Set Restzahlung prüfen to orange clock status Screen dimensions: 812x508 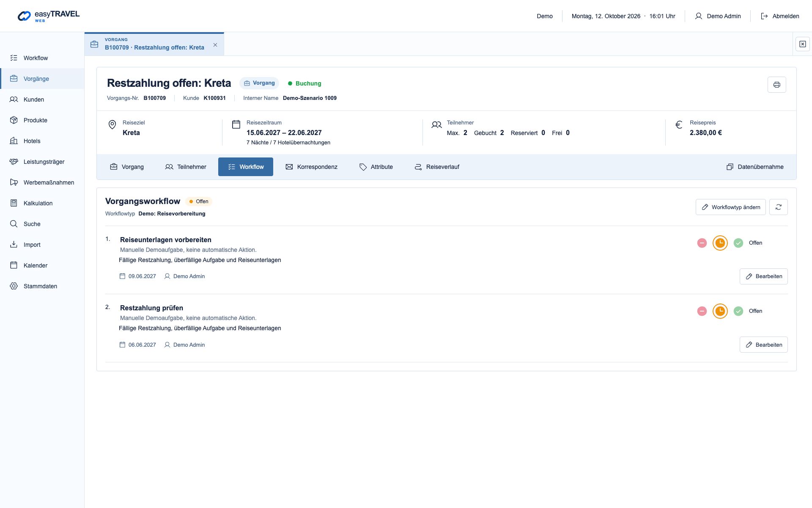720,311
